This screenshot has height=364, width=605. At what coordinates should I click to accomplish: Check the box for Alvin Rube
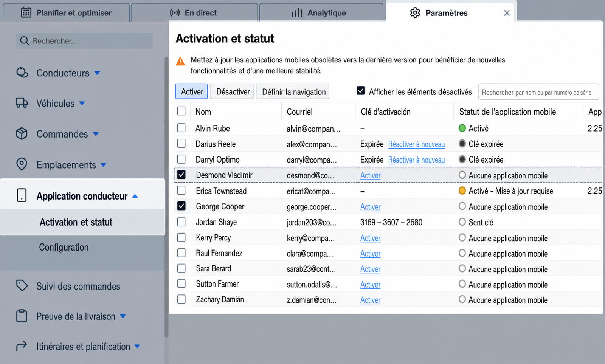tap(181, 128)
